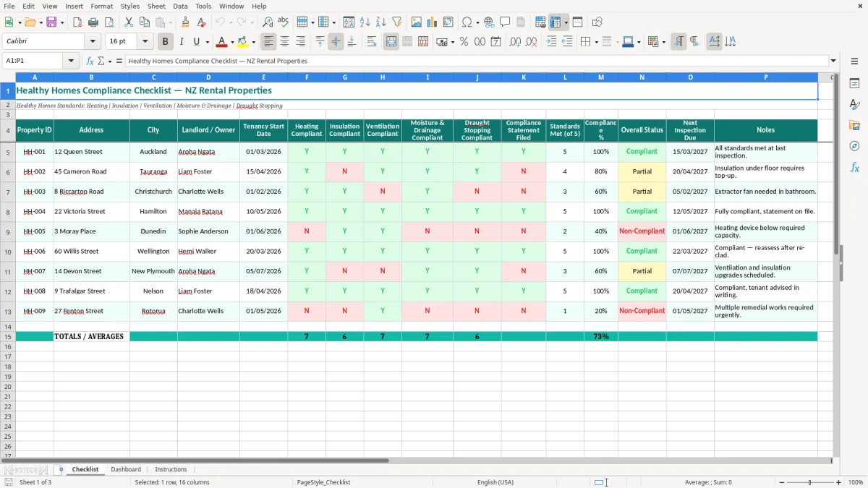The image size is (868, 488).
Task: Open the sidebar Gallery
Action: click(854, 126)
